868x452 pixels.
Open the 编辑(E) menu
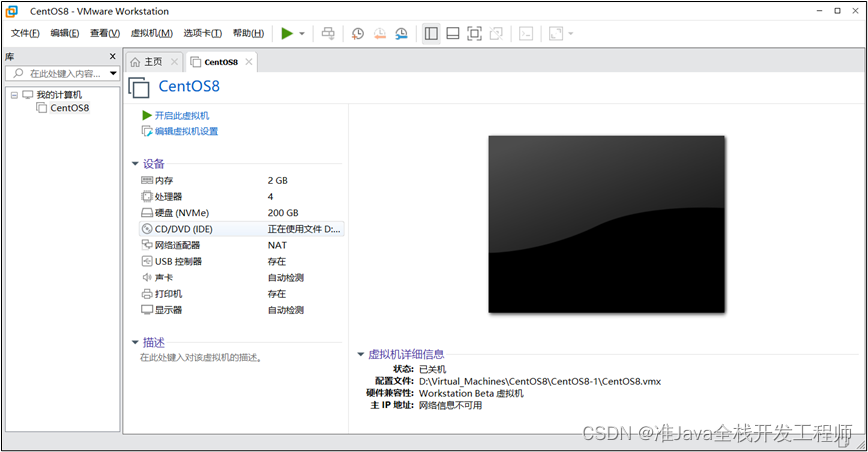point(65,33)
